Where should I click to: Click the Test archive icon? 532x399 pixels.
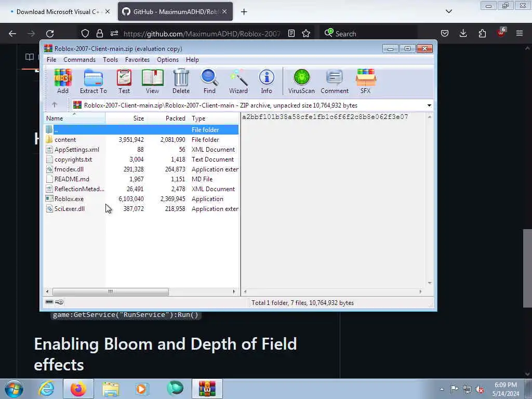point(124,82)
